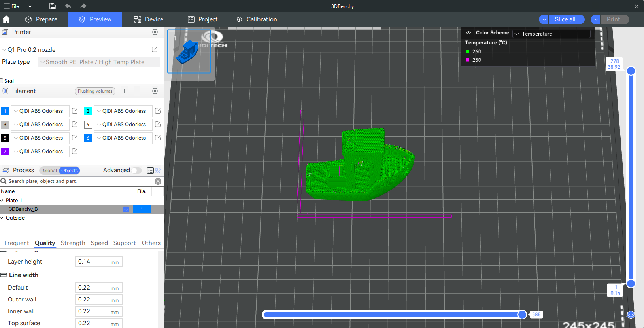
Task: Edit filament 2 preset icon
Action: [158, 111]
